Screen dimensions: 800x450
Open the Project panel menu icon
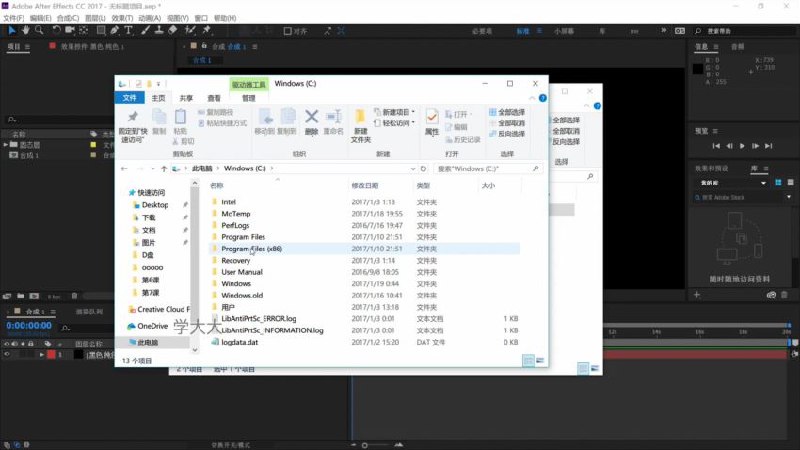pyautogui.click(x=27, y=46)
